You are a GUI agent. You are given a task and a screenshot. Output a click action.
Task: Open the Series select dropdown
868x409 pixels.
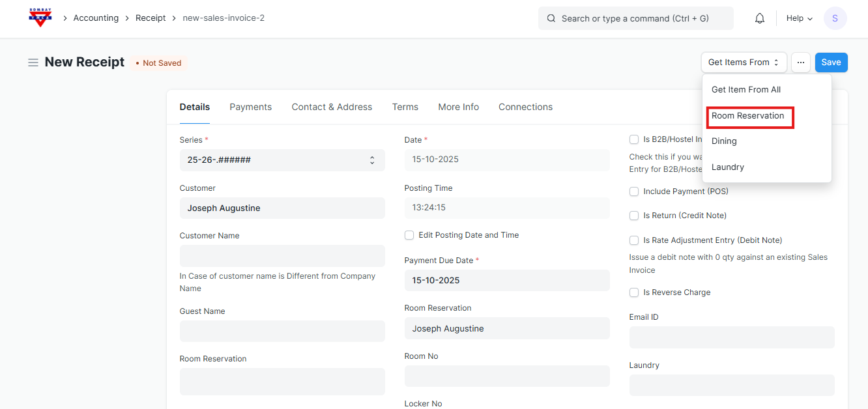pyautogui.click(x=282, y=160)
